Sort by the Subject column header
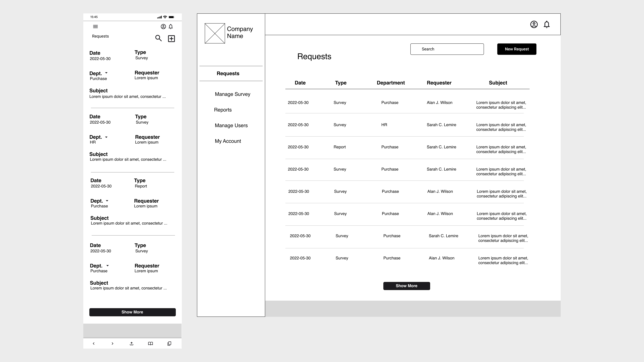This screenshot has height=362, width=644. click(498, 83)
